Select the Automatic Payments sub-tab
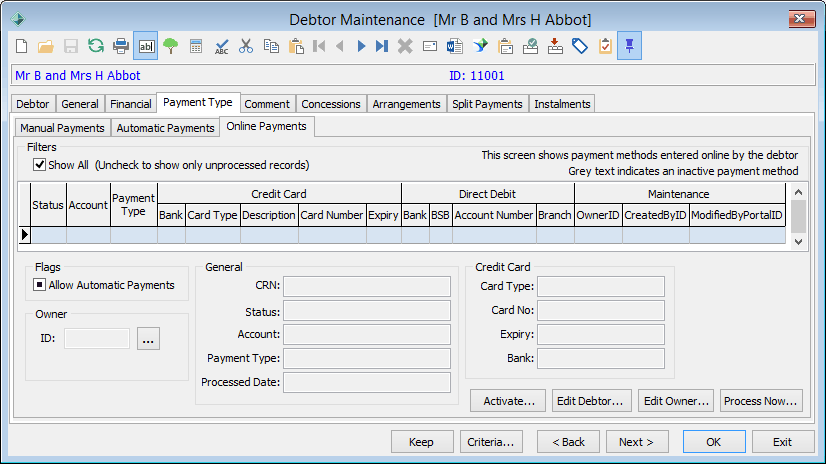The width and height of the screenshot is (826, 464). click(x=165, y=128)
